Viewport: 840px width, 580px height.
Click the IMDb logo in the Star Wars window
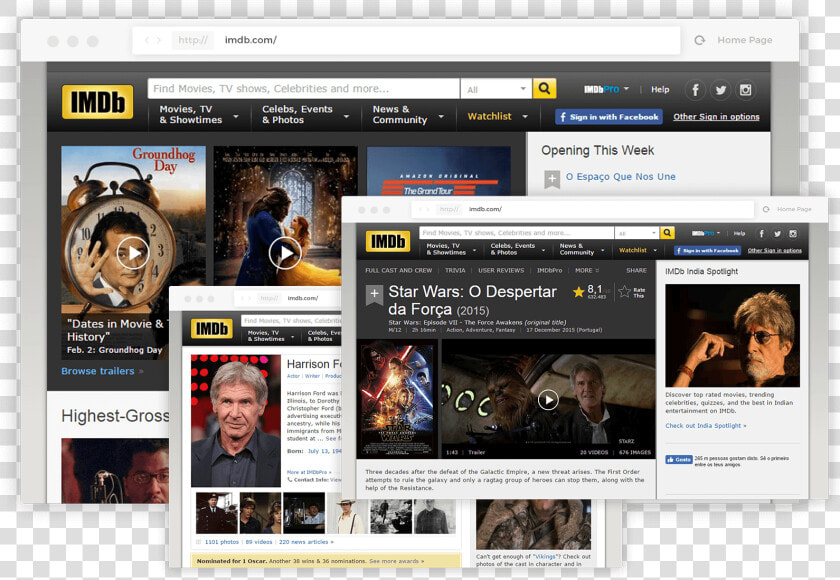(x=388, y=242)
